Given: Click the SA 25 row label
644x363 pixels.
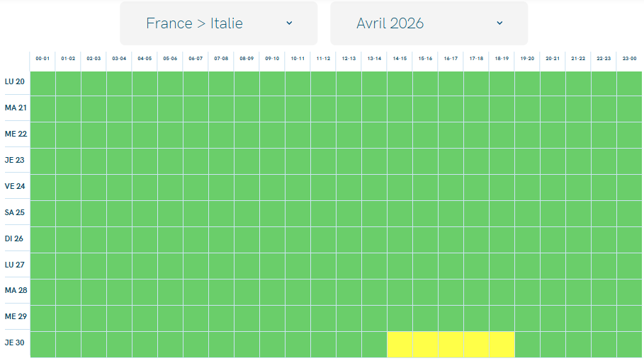Looking at the screenshot, I should 15,212.
